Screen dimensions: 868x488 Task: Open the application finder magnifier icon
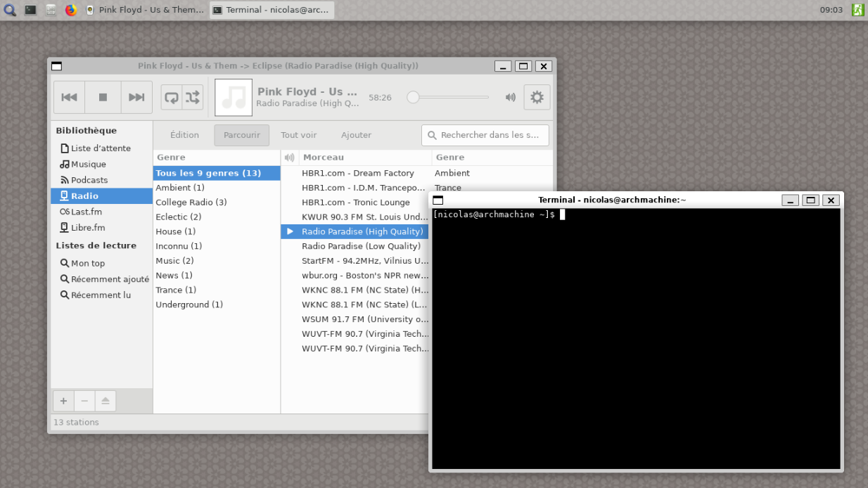point(10,10)
